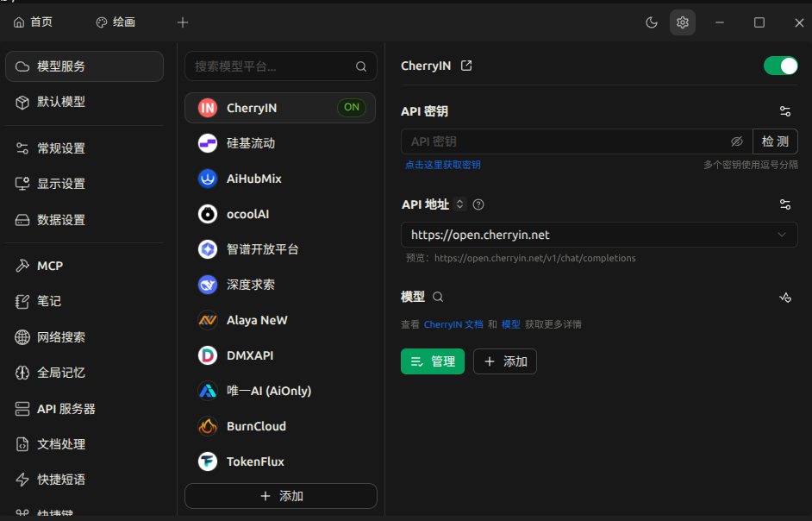Open 网络搜索 settings section

84,337
